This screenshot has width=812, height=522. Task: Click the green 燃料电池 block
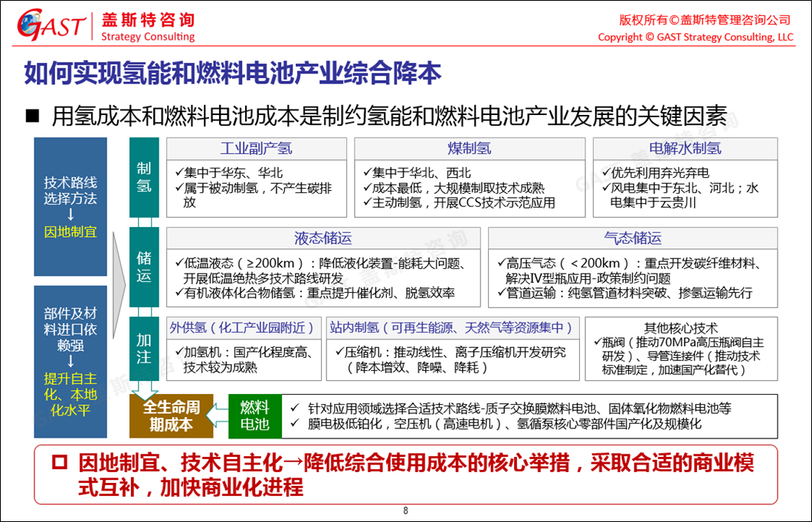pos(254,415)
